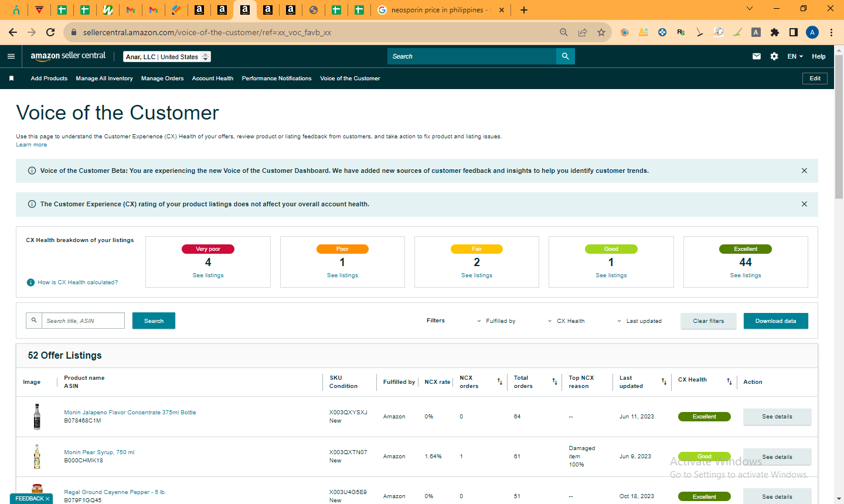The width and height of the screenshot is (844, 504).
Task: Click the share icon in the address bar
Action: point(583,32)
